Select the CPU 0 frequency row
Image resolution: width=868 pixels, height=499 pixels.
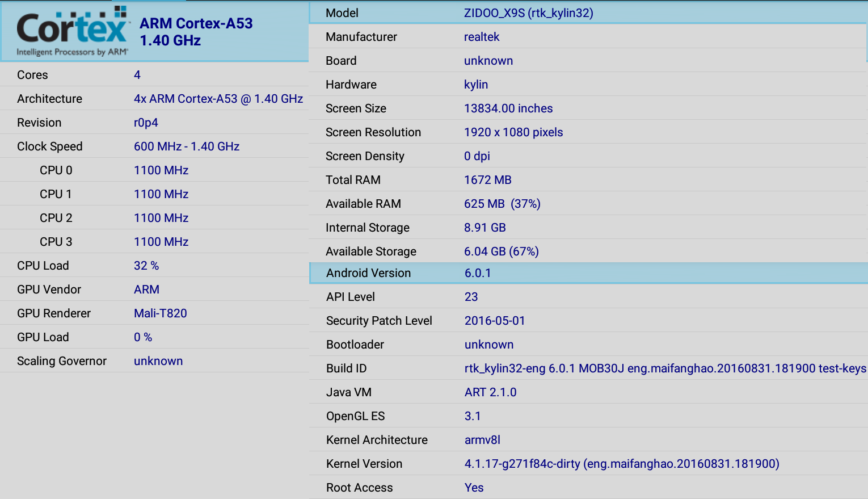(154, 170)
